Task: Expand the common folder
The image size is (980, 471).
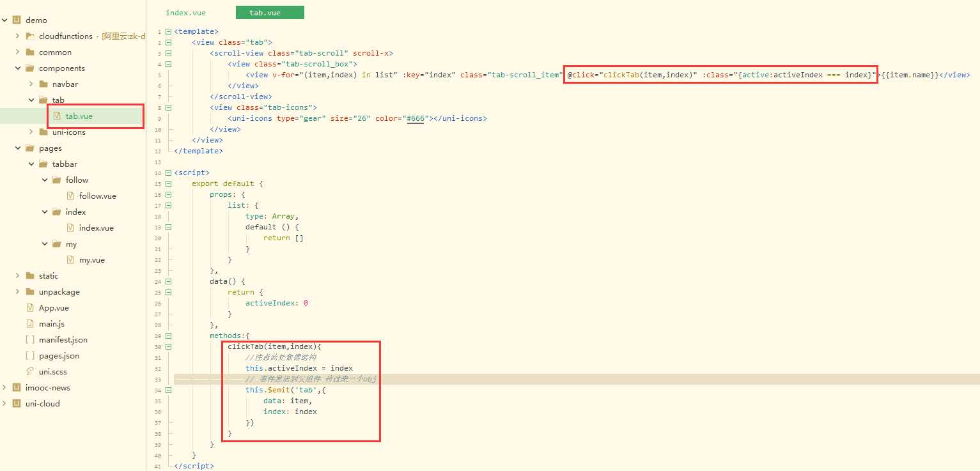Action: (x=17, y=52)
